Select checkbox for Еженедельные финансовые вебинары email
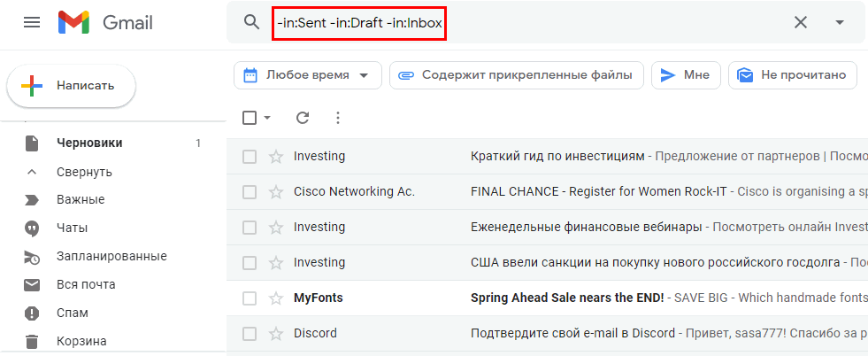The image size is (868, 356). click(250, 228)
